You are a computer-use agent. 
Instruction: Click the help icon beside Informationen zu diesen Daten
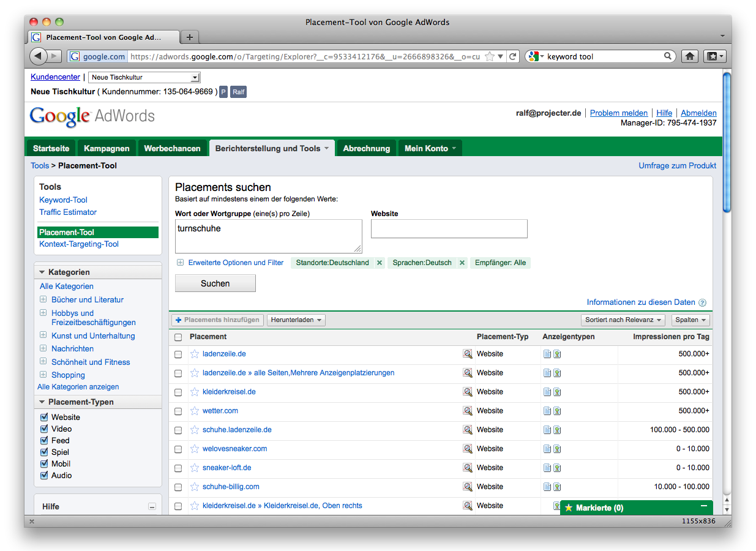click(702, 302)
